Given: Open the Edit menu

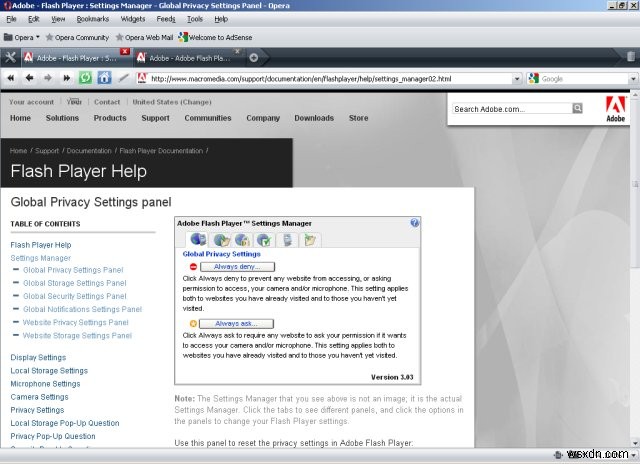Looking at the screenshot, I should pyautogui.click(x=33, y=19).
